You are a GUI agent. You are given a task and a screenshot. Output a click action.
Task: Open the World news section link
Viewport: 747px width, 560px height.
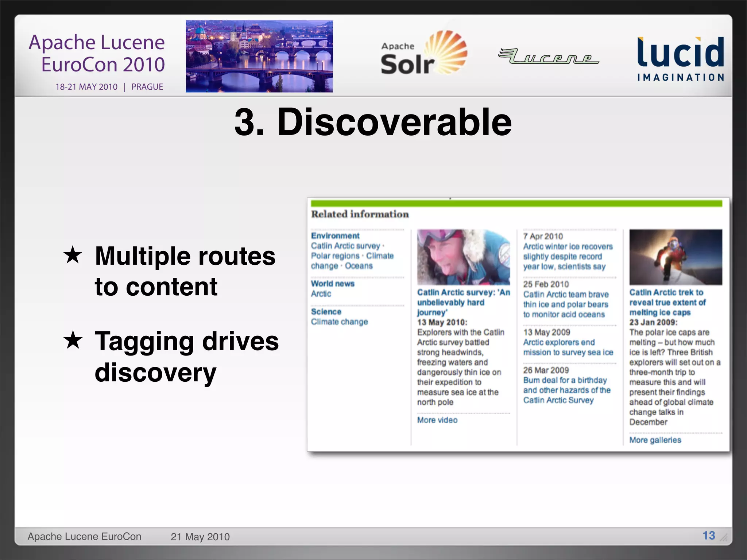[333, 284]
